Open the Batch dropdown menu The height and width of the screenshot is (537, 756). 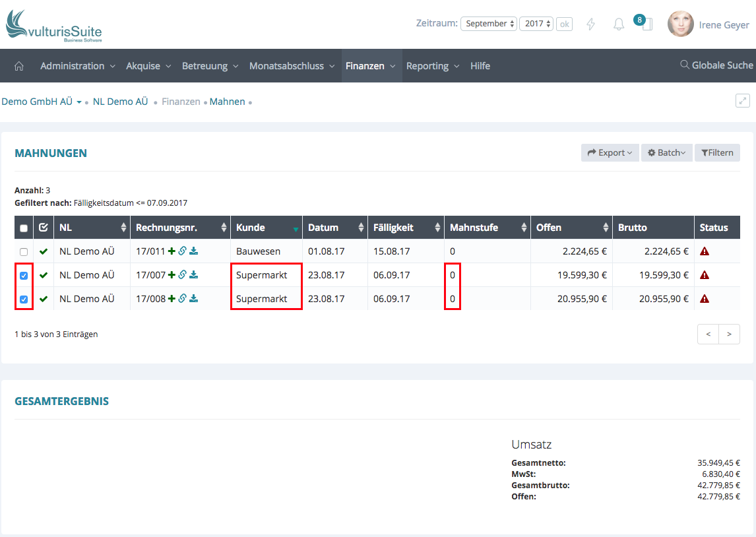[x=666, y=152]
